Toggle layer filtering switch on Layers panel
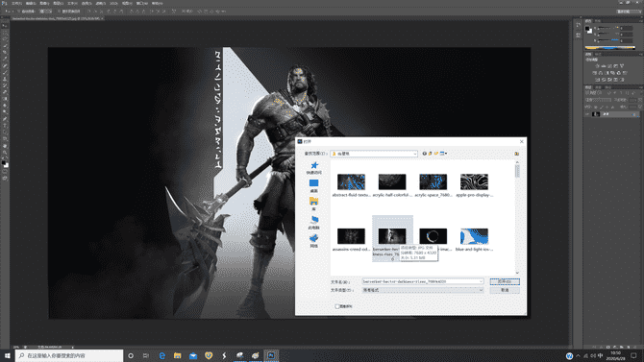This screenshot has width=644, height=362. [x=641, y=93]
